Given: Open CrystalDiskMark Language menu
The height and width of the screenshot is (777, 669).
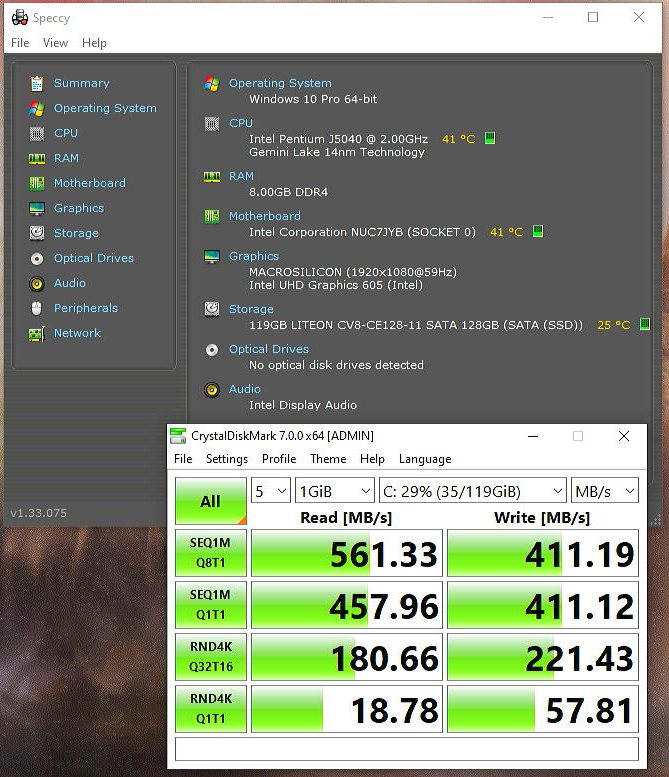Looking at the screenshot, I should (x=425, y=459).
